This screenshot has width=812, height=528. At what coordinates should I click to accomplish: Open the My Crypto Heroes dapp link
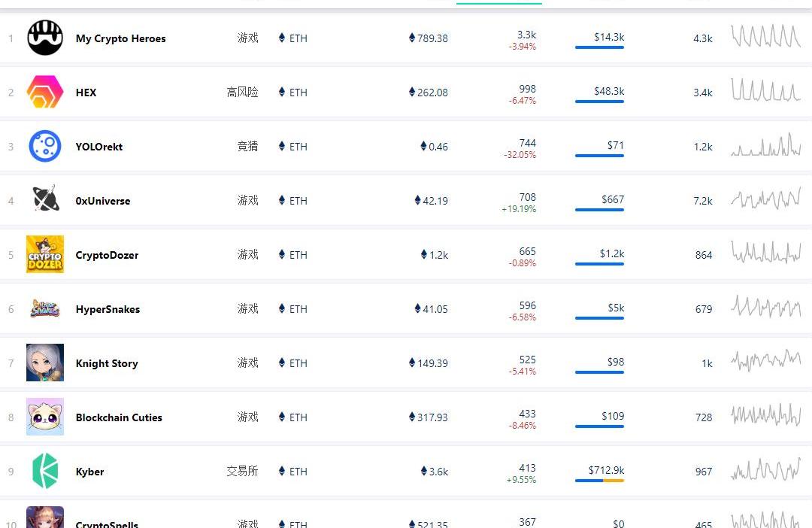[x=120, y=38]
